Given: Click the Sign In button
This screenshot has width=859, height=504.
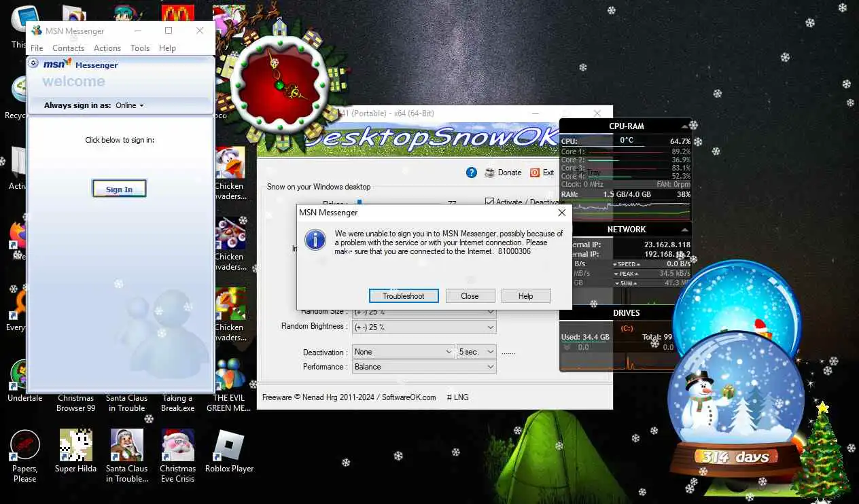Looking at the screenshot, I should [x=119, y=190].
